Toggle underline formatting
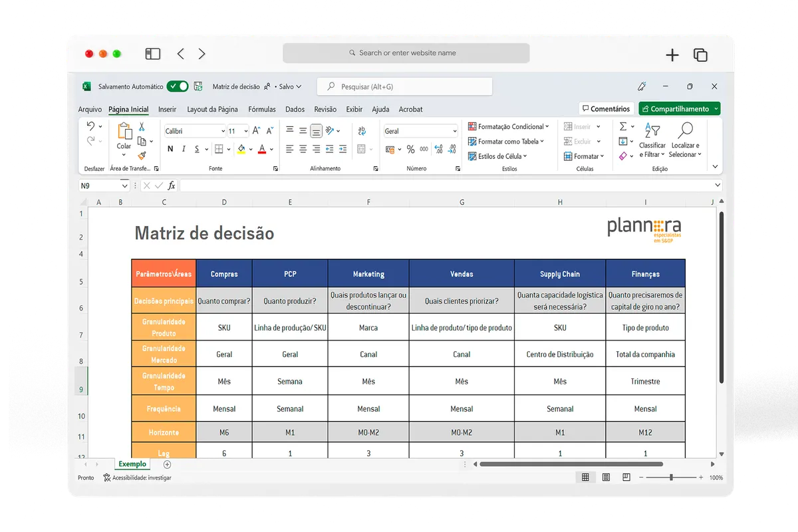798x532 pixels. [197, 149]
